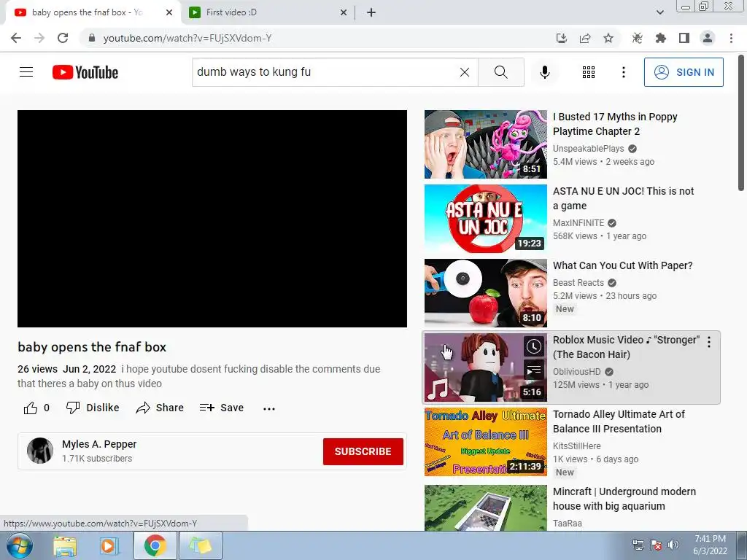This screenshot has width=747, height=560.
Task: Open Roblox Music Video Stronger title
Action: tap(626, 347)
